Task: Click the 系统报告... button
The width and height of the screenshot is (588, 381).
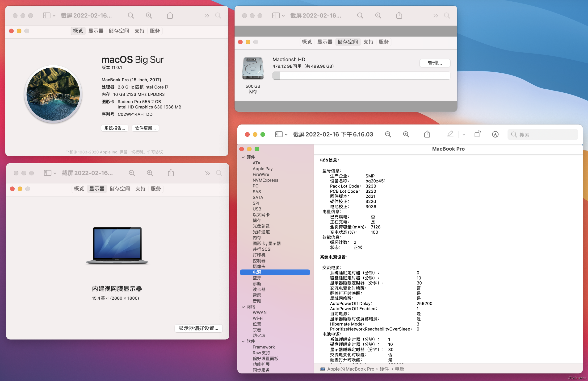Action: point(115,128)
